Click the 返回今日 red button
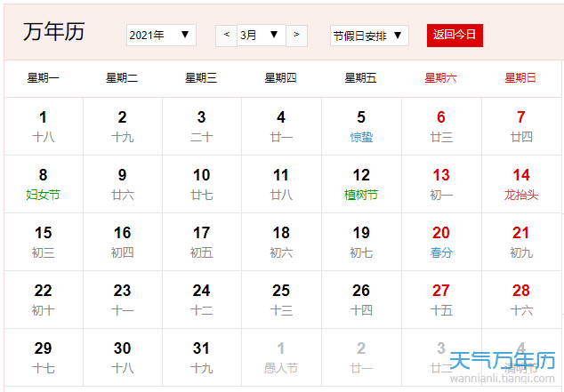This screenshot has width=564, height=392. (455, 36)
